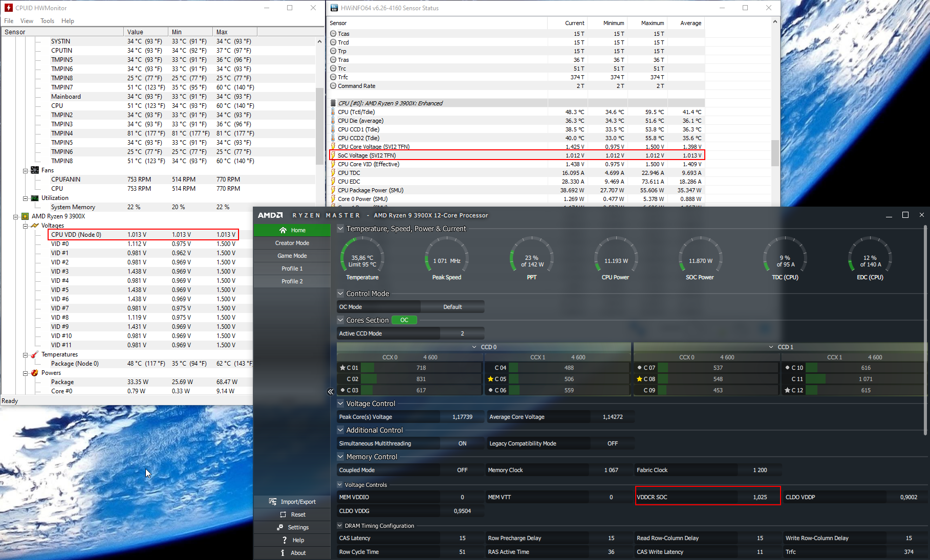Click the Fans node icon in HWMonitor

point(35,170)
